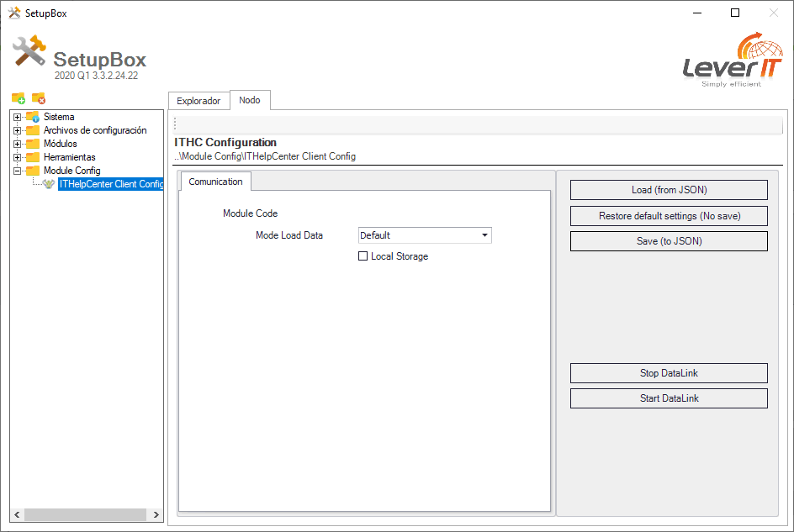Click the version text 2020 Q1 3.3.2.24.22
The height and width of the screenshot is (532, 794).
(96, 76)
